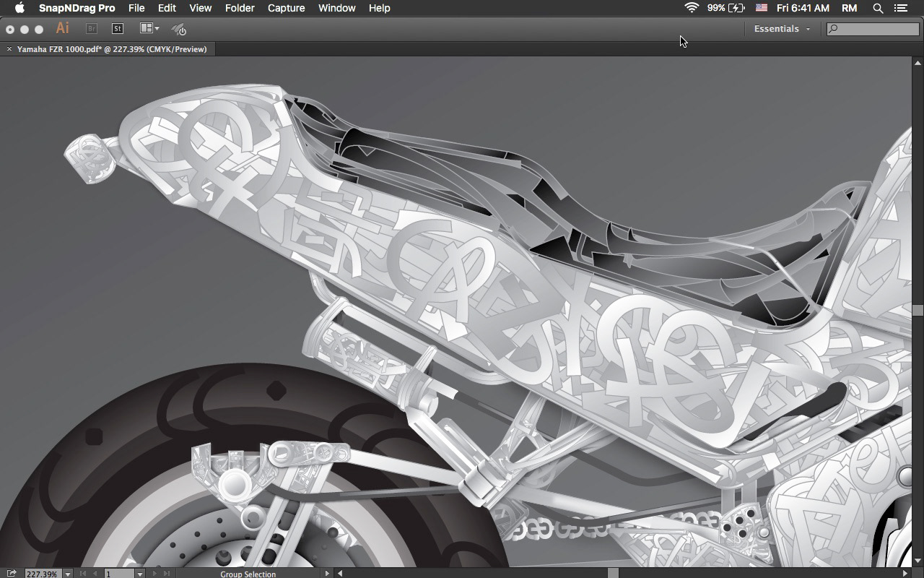This screenshot has width=924, height=578.
Task: Open Spotlight search magnifier
Action: pyautogui.click(x=878, y=8)
